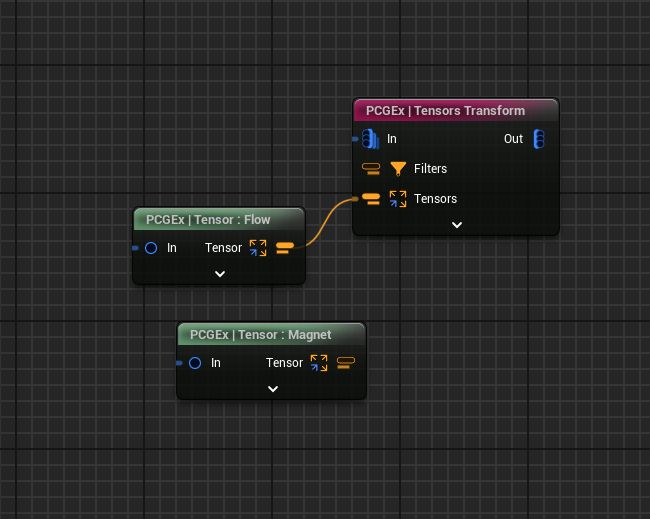Click the Out pin on Tensors Transform
The image size is (650, 519).
pos(538,139)
